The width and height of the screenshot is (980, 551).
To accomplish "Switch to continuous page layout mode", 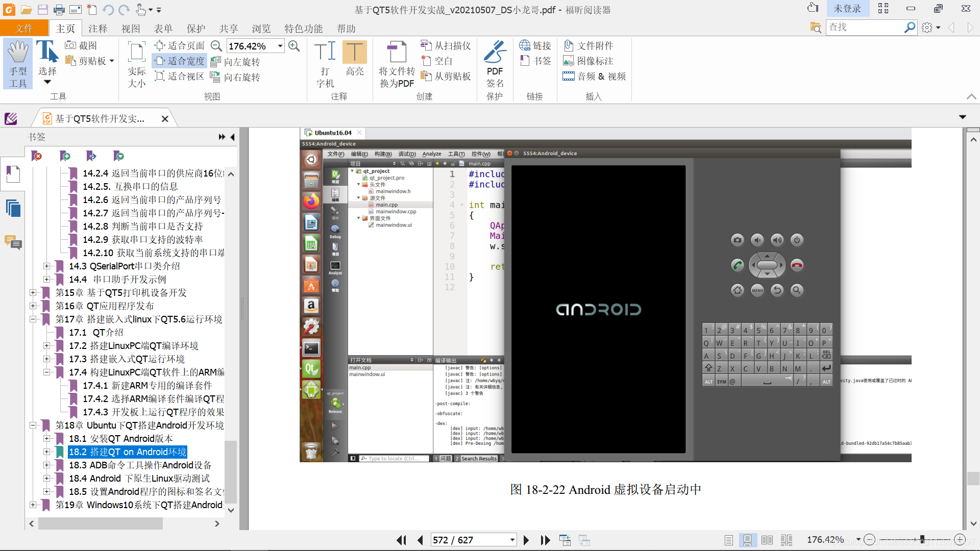I will [x=747, y=540].
